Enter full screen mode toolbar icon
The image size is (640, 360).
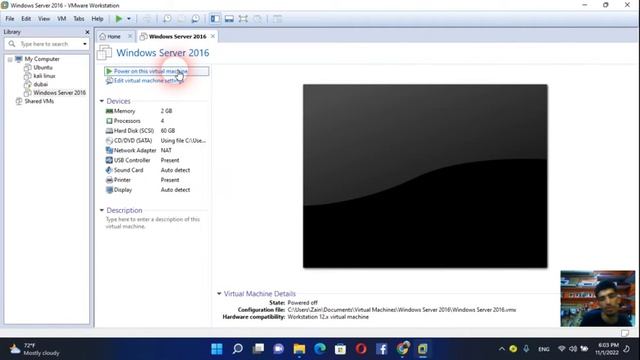[x=243, y=19]
